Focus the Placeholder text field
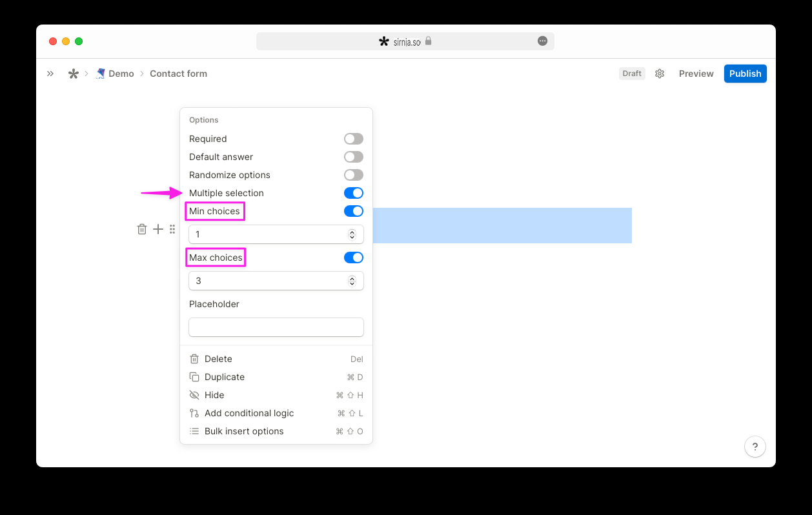This screenshot has height=515, width=812. (276, 327)
